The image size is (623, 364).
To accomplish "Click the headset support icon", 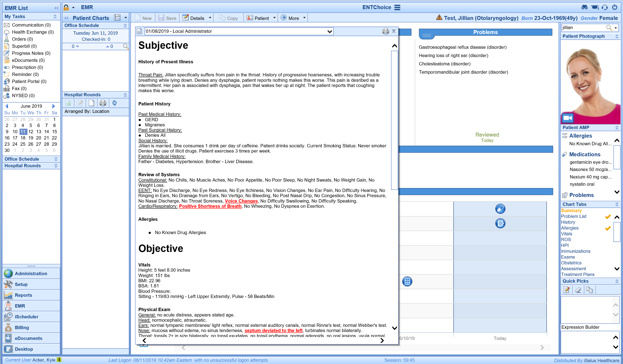I will [605, 7].
